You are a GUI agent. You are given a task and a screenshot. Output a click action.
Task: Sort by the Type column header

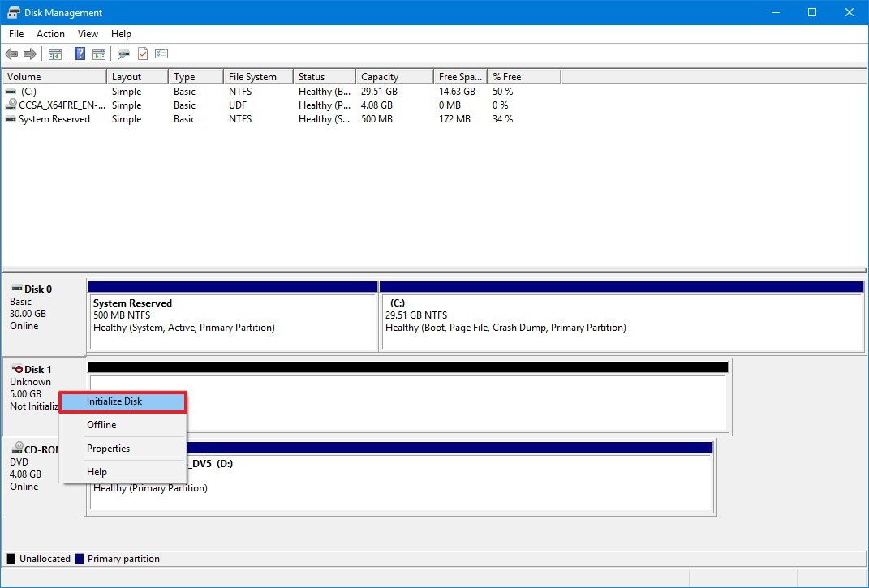(x=196, y=76)
